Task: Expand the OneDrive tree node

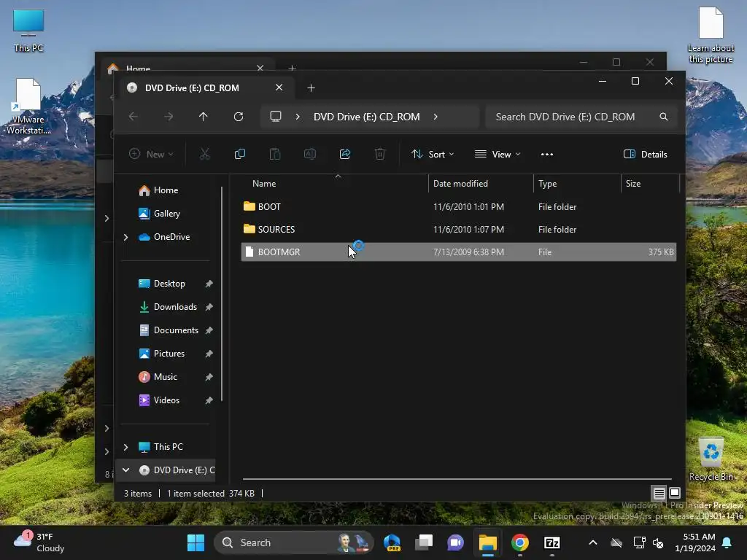Action: (125, 237)
